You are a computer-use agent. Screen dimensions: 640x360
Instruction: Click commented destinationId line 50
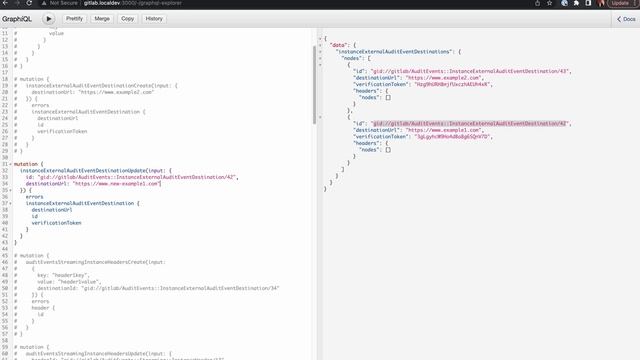coord(158,288)
